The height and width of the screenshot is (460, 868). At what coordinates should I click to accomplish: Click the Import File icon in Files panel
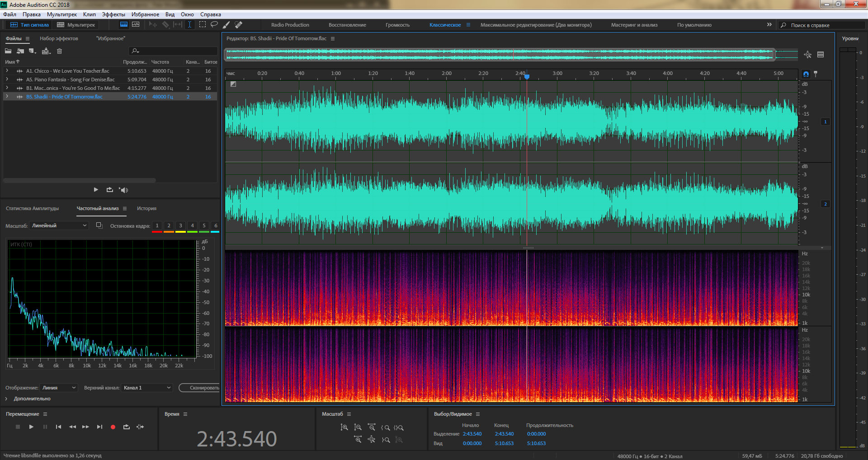20,51
